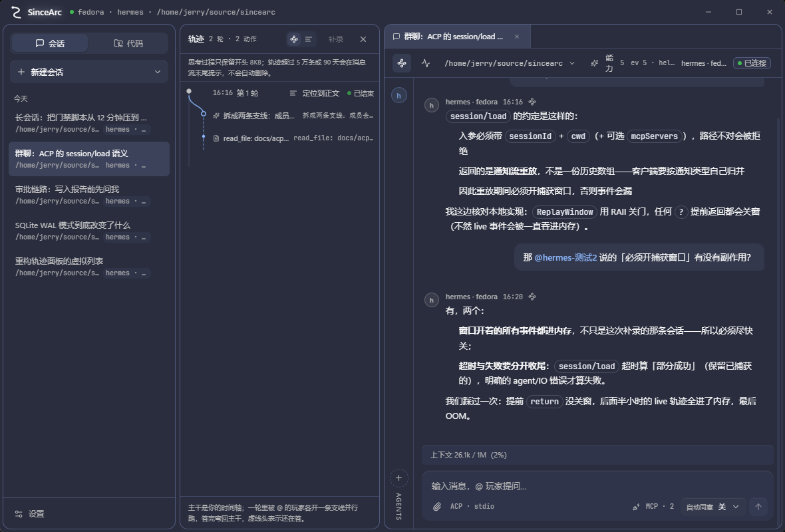
Task: Minimize the SinceArc window
Action: 708,12
